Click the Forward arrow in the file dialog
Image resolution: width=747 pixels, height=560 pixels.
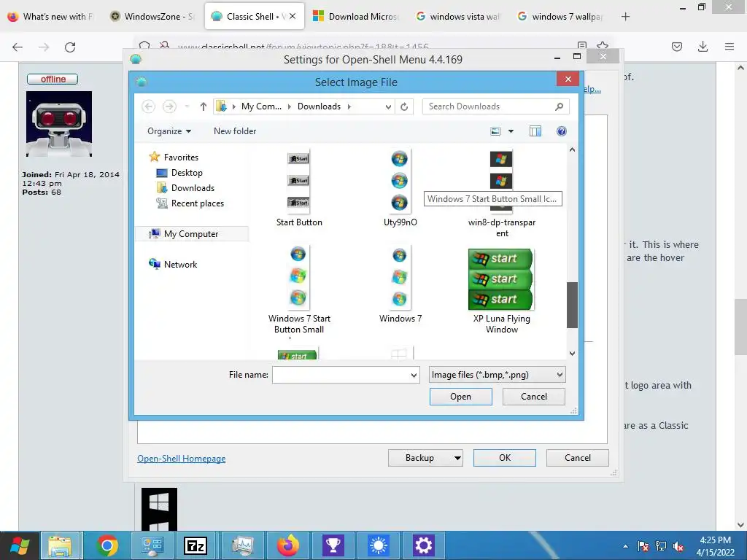point(169,106)
